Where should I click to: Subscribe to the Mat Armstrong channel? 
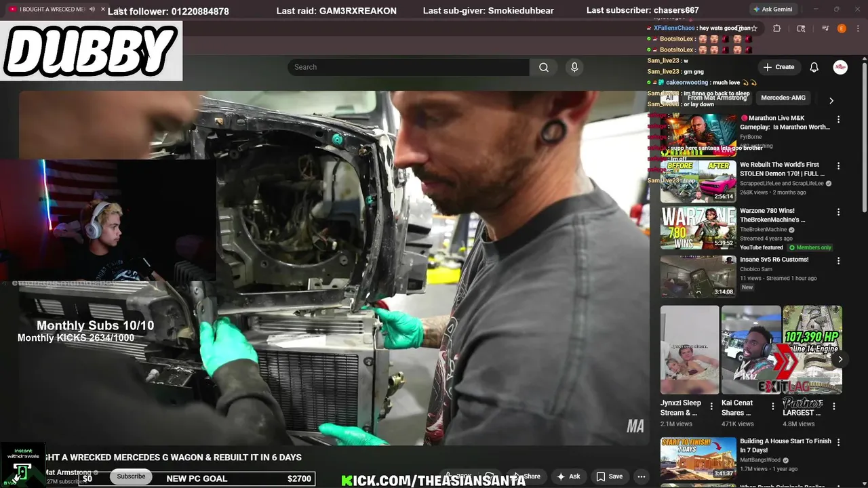click(x=131, y=476)
